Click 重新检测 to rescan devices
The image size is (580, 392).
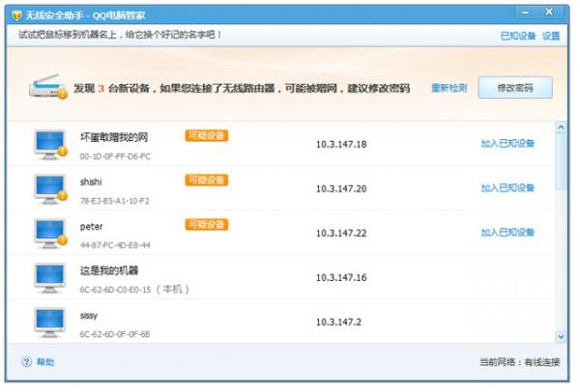[449, 88]
